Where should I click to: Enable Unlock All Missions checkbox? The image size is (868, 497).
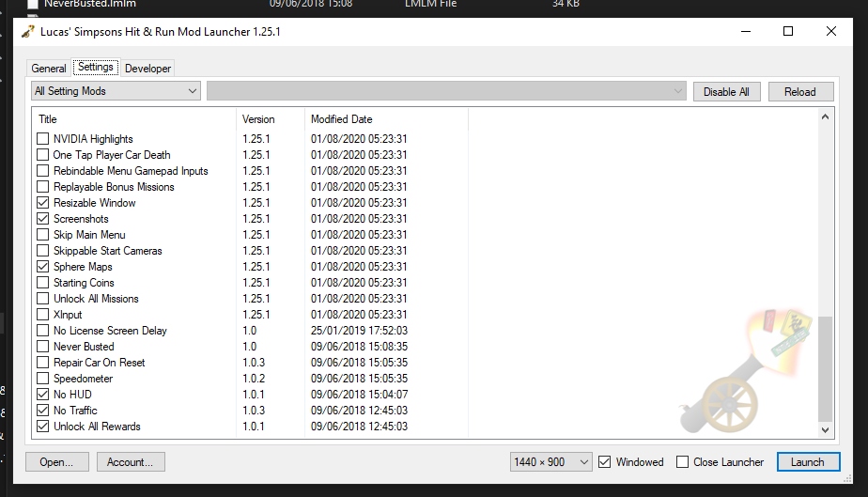42,299
